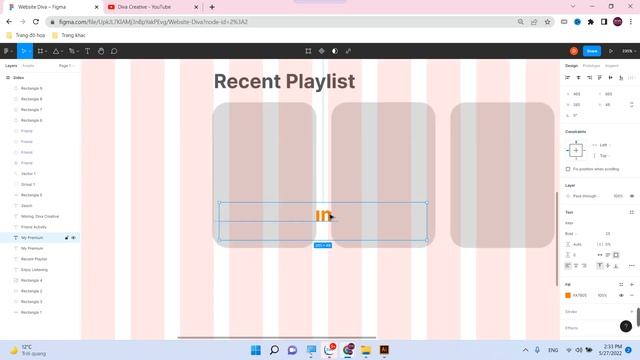
Task: Open vertical constraint Top dropdown
Action: point(604,156)
